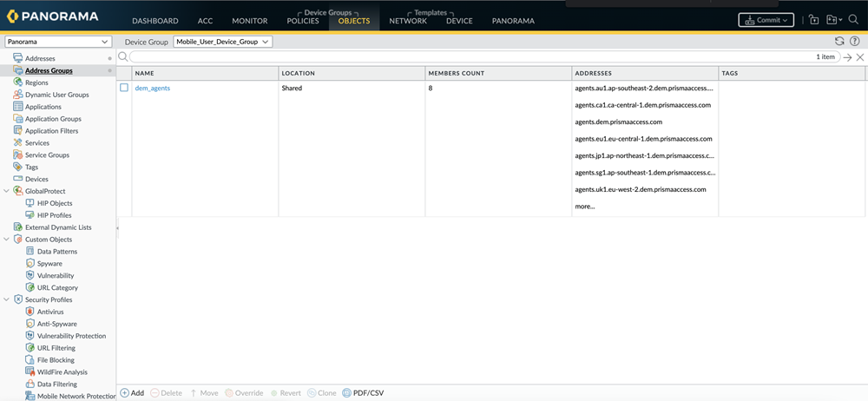
Task: Switch to the MONITOR tab
Action: pyautogui.click(x=249, y=21)
